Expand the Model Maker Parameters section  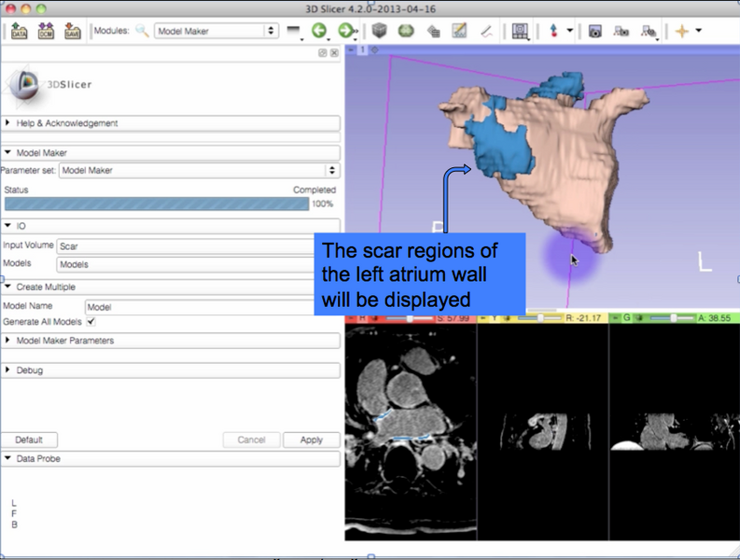pos(64,341)
